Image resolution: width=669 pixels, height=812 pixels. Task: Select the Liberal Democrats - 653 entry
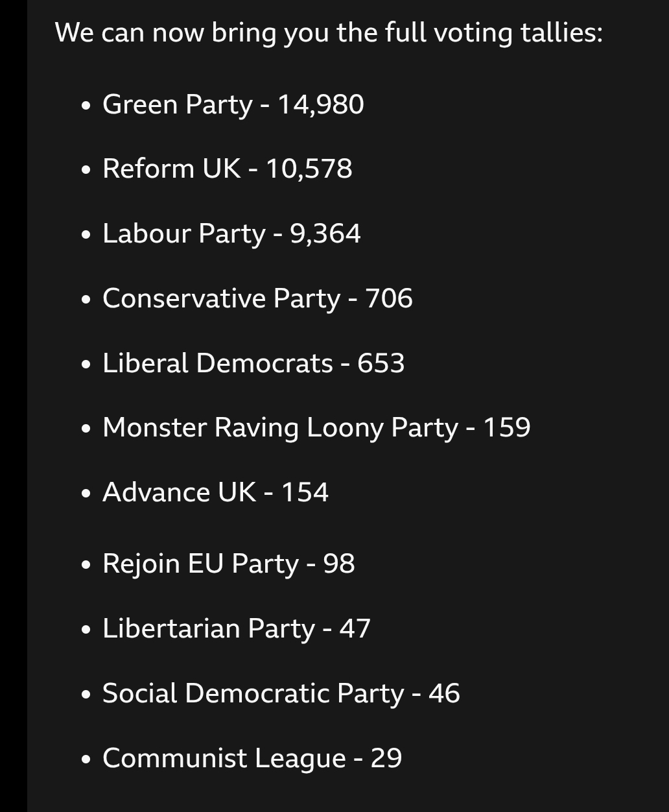253,363
